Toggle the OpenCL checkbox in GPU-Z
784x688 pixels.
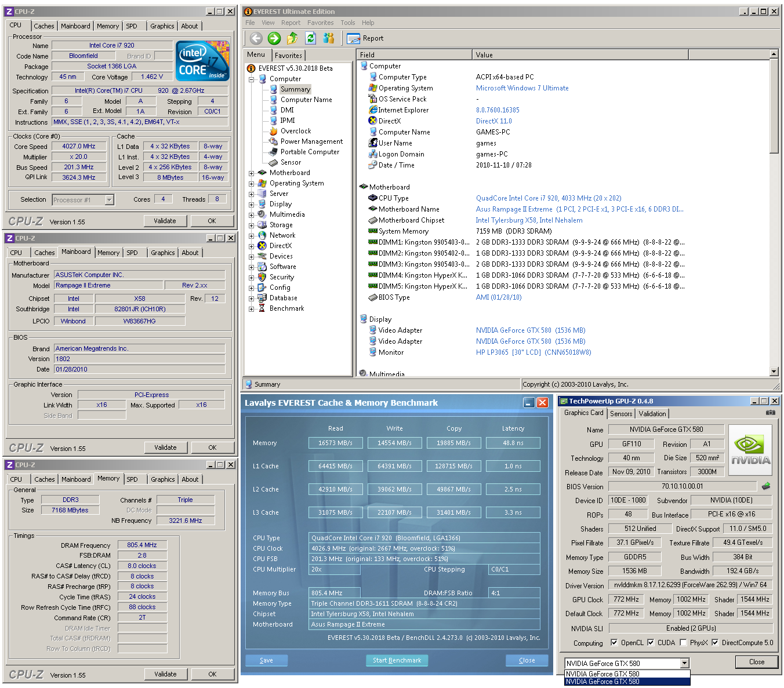(614, 642)
